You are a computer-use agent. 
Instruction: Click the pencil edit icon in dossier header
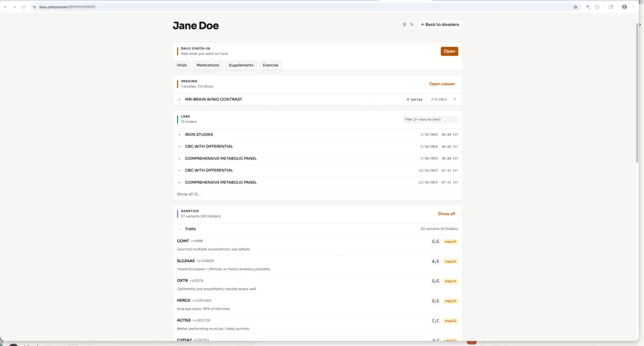click(412, 24)
